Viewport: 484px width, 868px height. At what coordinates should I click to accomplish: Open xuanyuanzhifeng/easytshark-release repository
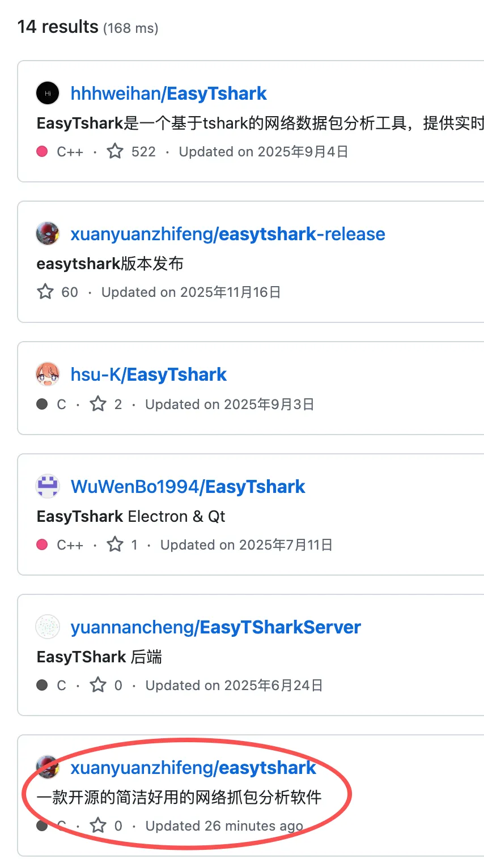tap(227, 234)
